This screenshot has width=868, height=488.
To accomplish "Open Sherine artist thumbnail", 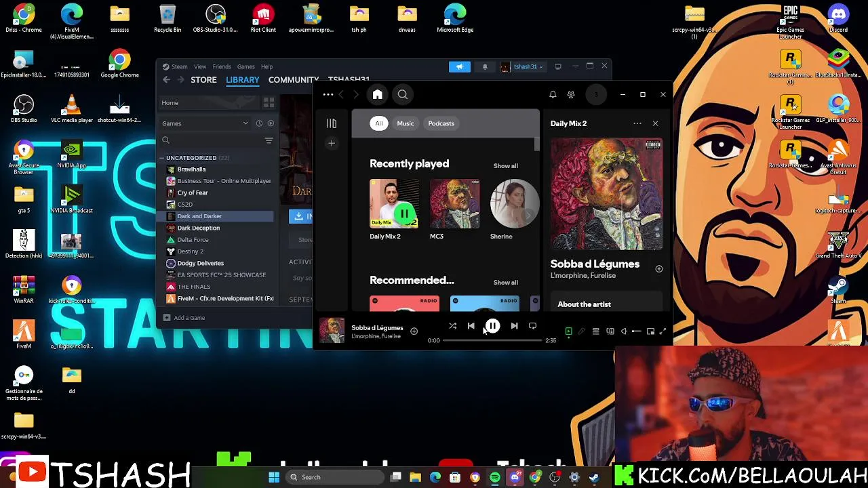I will pos(515,203).
